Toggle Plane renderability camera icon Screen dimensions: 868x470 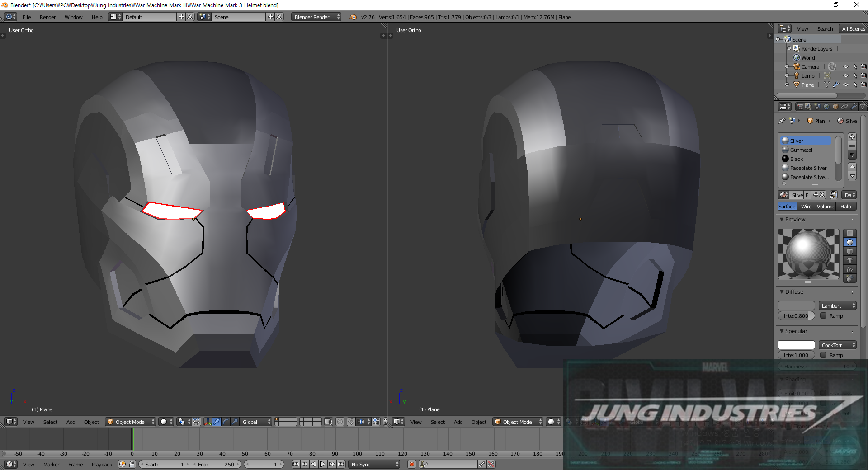863,85
